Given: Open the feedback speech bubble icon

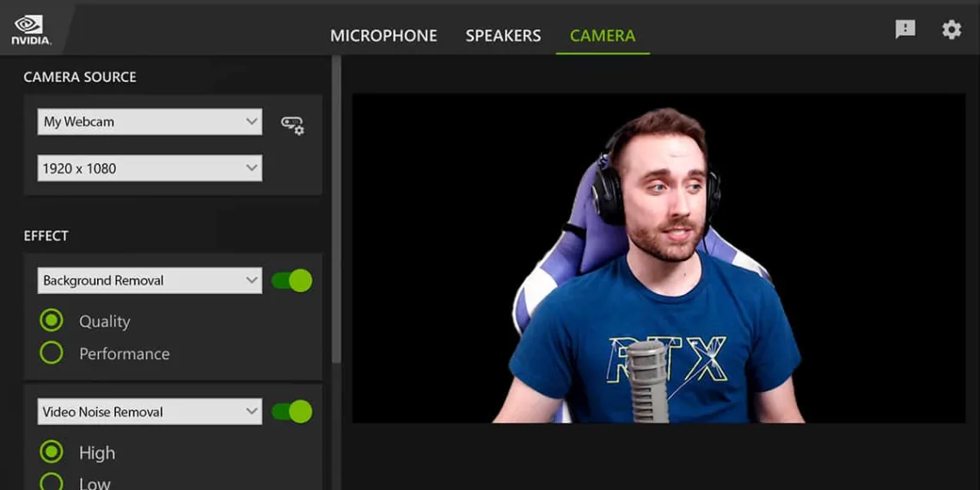Looking at the screenshot, I should [905, 28].
